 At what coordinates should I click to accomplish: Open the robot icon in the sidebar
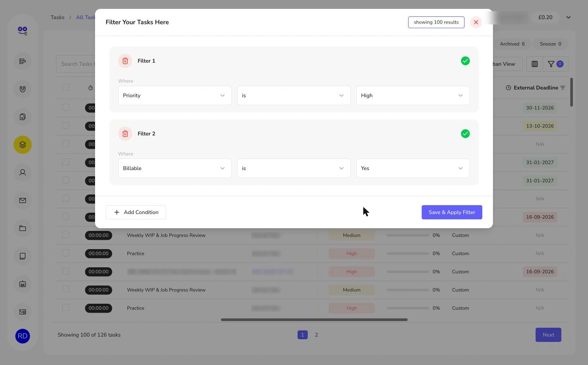23,284
